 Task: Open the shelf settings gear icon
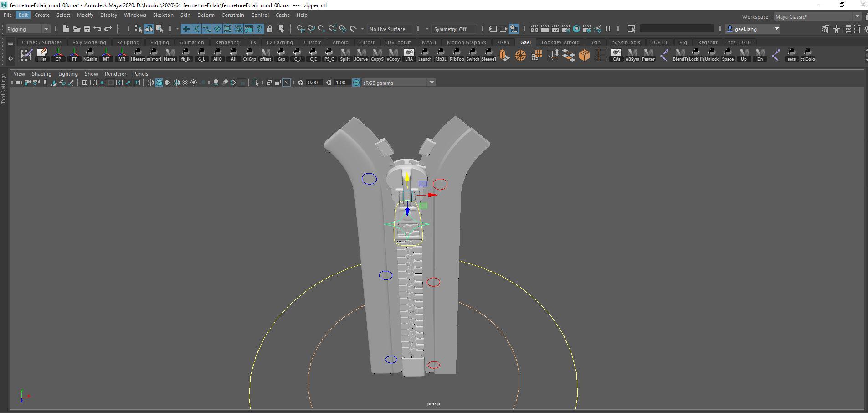(10, 58)
